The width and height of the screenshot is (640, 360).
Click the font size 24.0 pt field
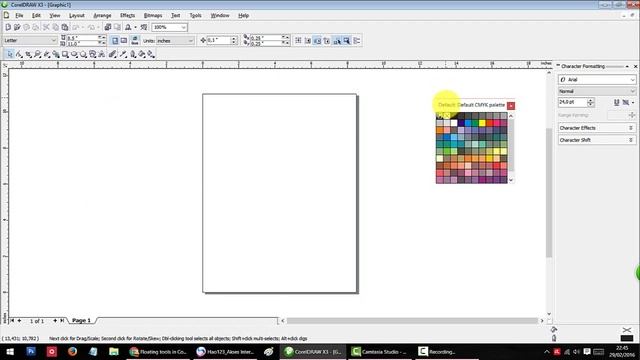click(x=573, y=102)
